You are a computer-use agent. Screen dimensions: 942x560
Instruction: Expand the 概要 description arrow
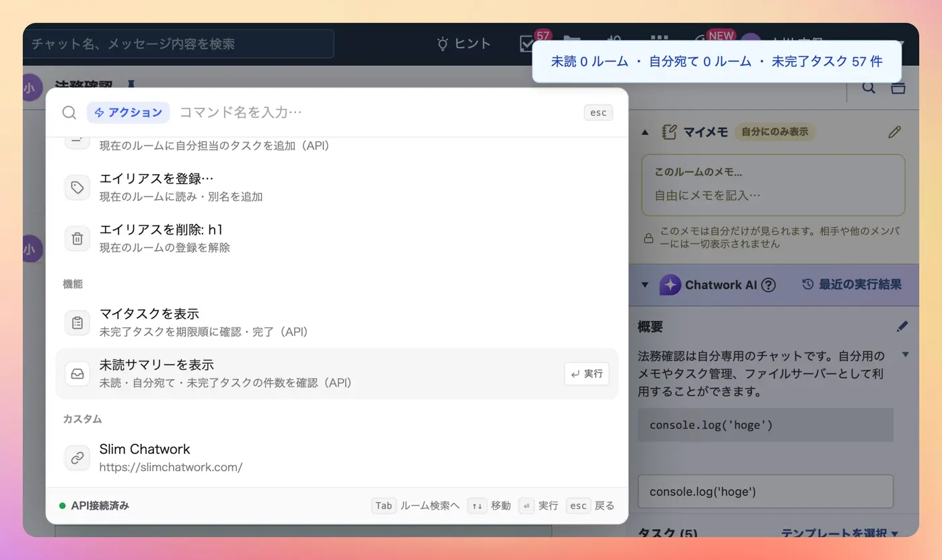[906, 355]
